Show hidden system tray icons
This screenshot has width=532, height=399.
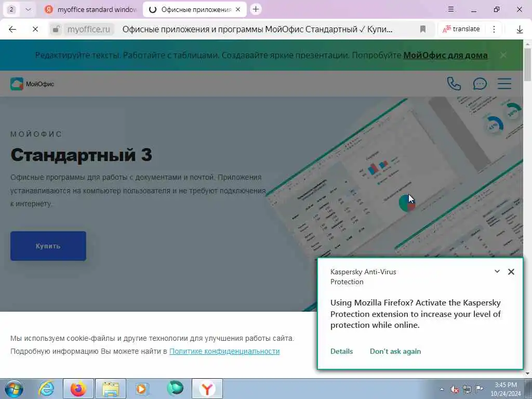442,389
